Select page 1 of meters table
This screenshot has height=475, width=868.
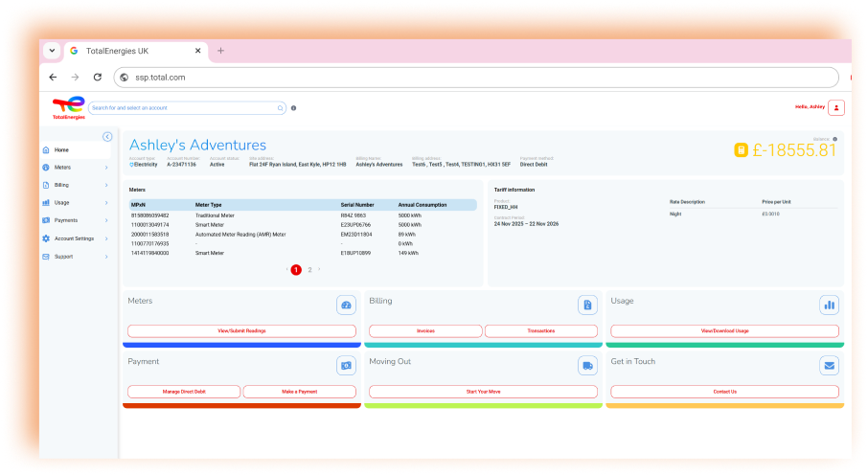(296, 270)
